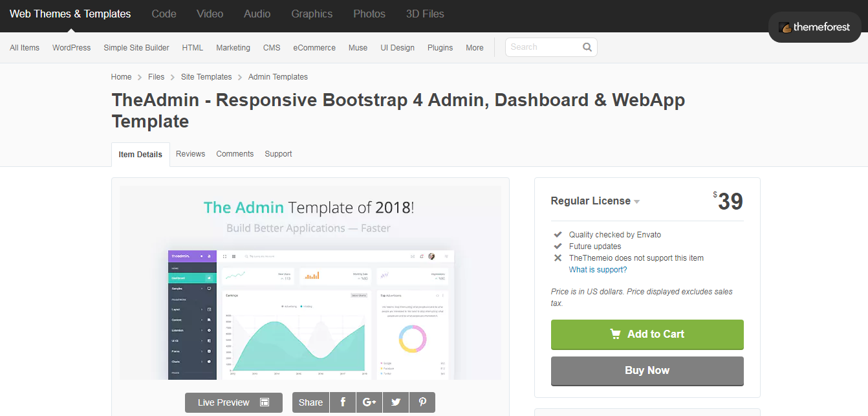
Task: Open the Live Preview button
Action: [233, 402]
